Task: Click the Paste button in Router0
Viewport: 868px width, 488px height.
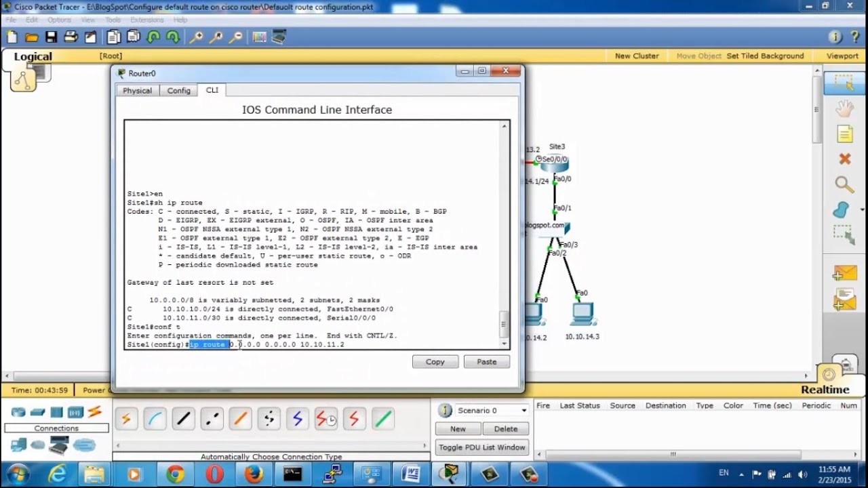Action: coord(487,362)
